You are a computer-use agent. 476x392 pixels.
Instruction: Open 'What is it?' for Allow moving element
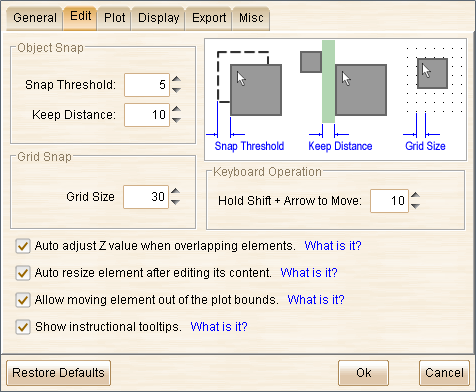pos(316,300)
